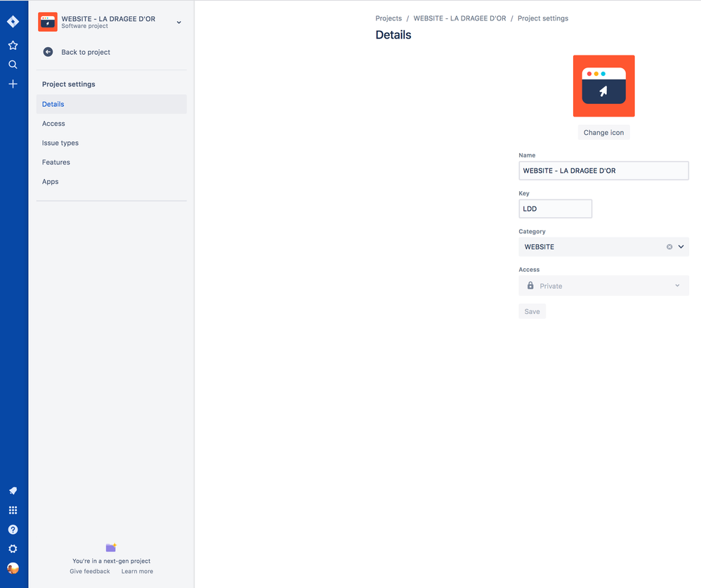
Task: Open search magnifier in left rail
Action: [x=13, y=65]
